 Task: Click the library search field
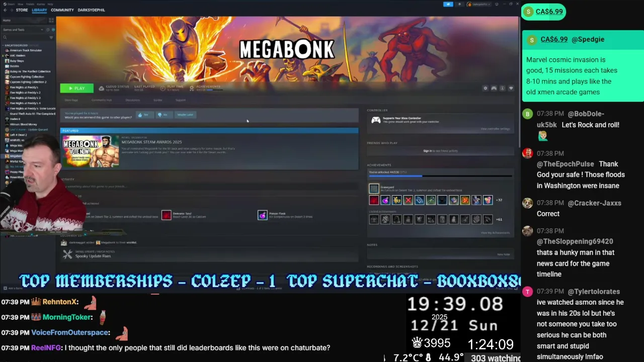coord(25,37)
